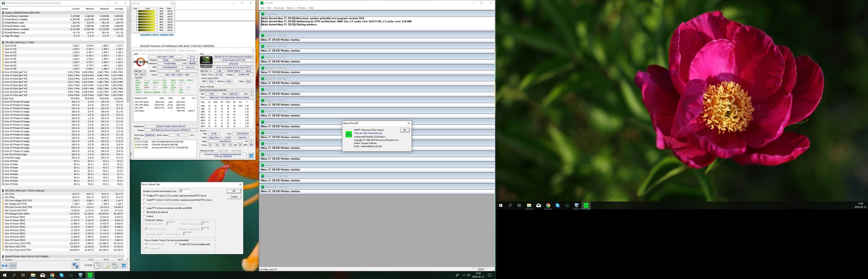Click the Max FFT size field
This screenshot has width=868, height=279.
[x=205, y=224]
